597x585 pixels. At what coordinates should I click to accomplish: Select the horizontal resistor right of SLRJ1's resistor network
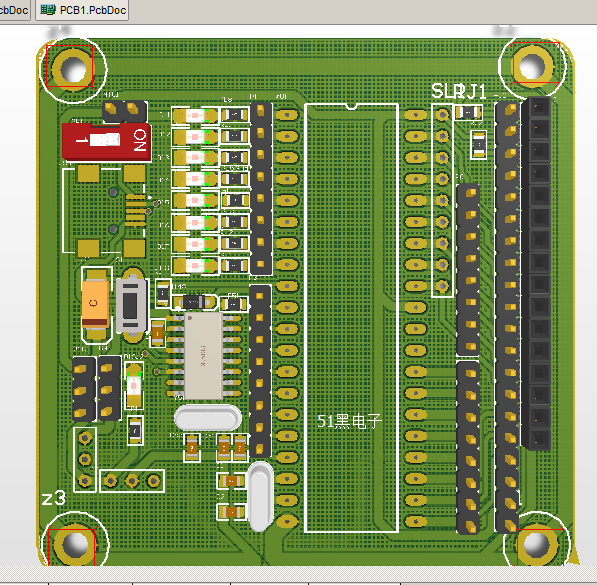point(468,112)
